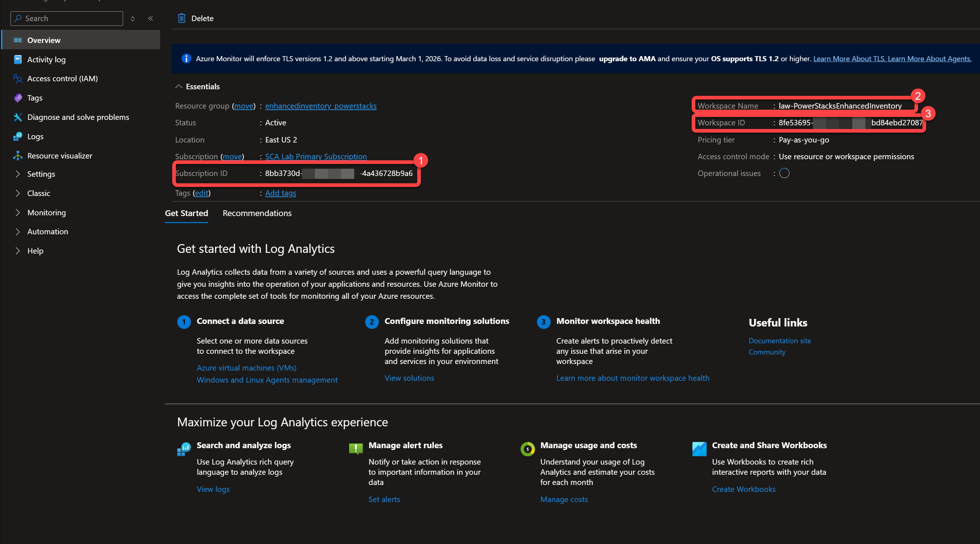980x544 pixels.
Task: Click the info icon in TLS banner
Action: pos(186,59)
